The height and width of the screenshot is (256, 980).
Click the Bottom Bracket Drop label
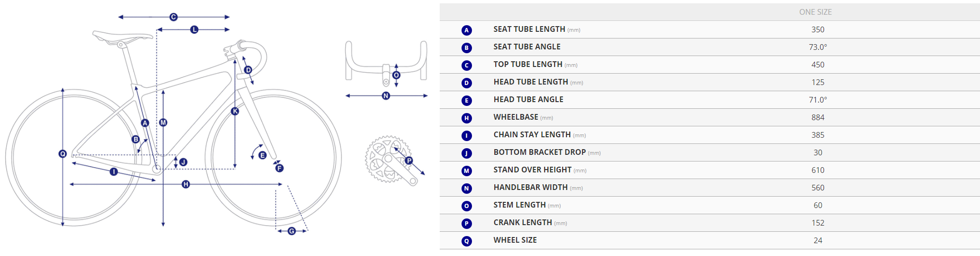tap(539, 152)
